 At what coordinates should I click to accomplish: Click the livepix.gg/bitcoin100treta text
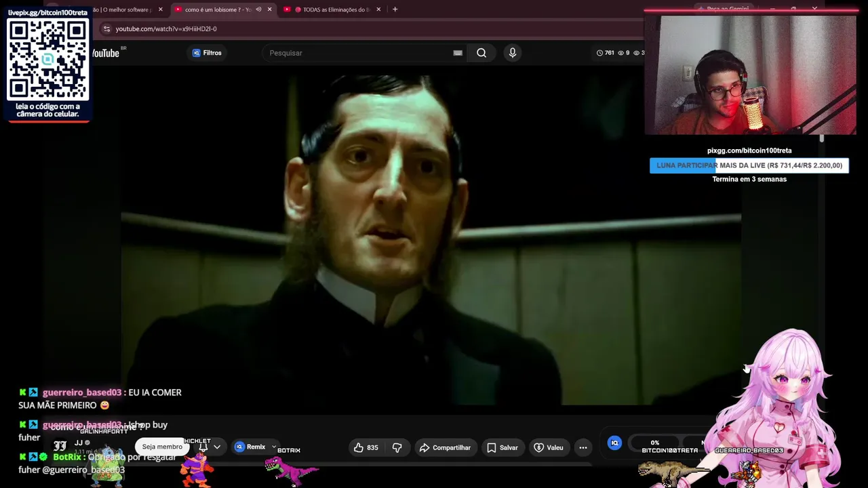pyautogui.click(x=47, y=12)
